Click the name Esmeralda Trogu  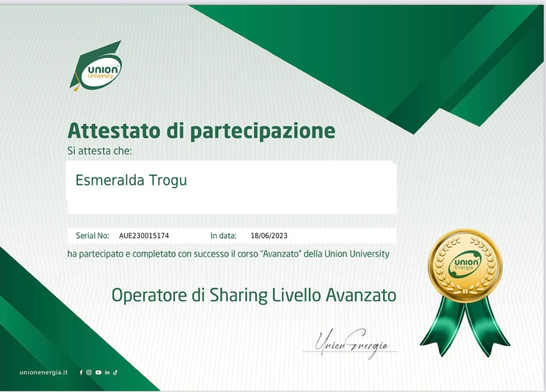(x=131, y=180)
